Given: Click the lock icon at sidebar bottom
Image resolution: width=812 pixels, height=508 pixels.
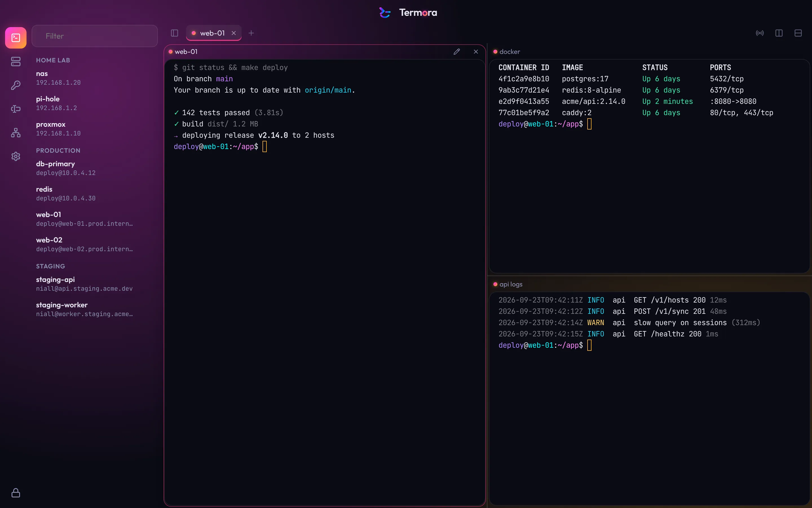Looking at the screenshot, I should pyautogui.click(x=16, y=493).
